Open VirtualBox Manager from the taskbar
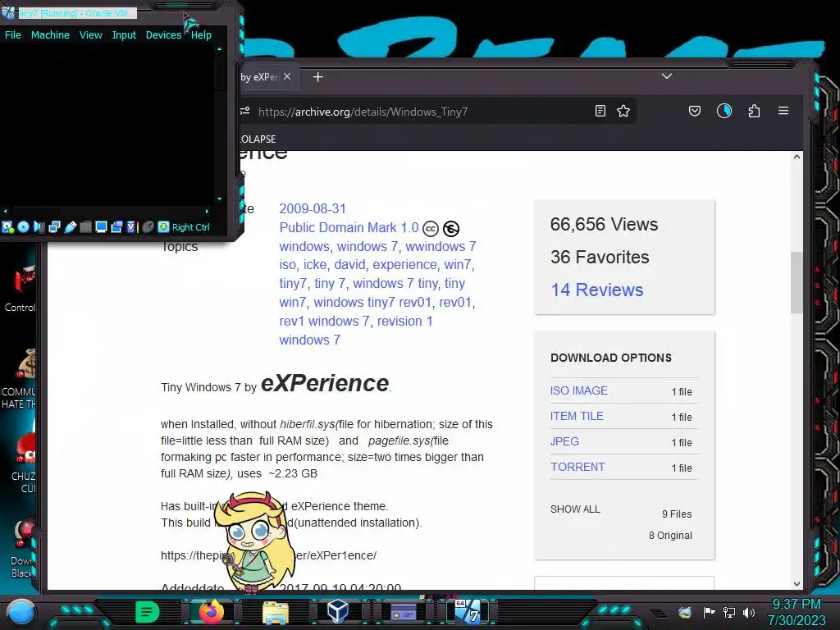The image size is (840, 630). [x=338, y=612]
